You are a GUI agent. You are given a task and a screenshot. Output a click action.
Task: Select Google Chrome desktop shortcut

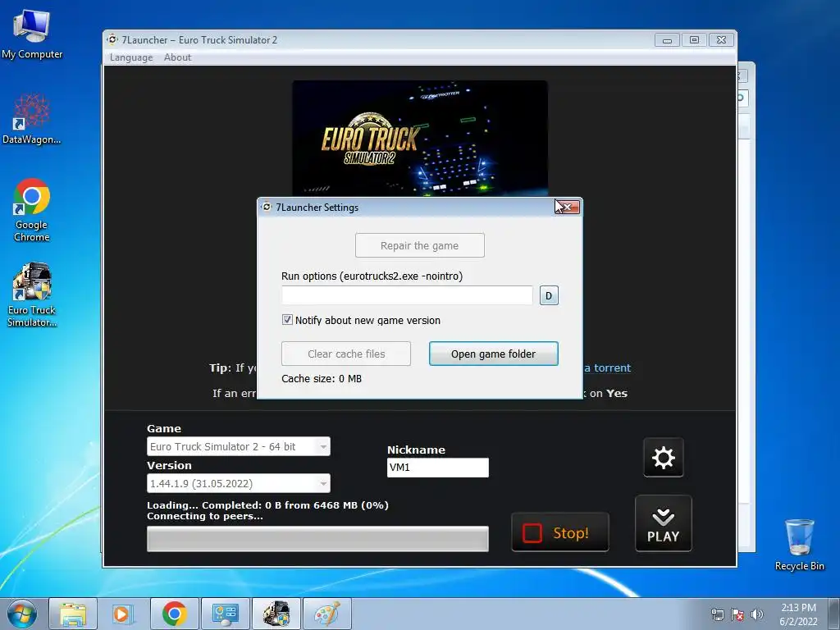point(32,211)
